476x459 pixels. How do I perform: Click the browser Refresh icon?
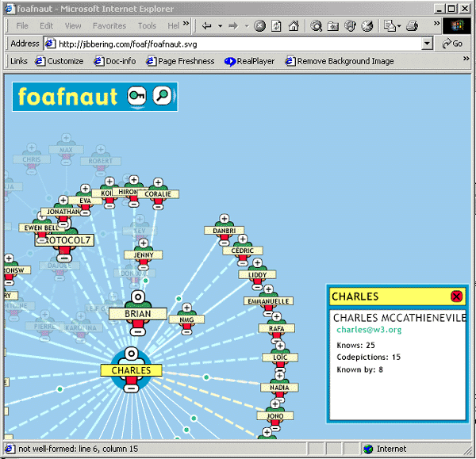click(277, 26)
